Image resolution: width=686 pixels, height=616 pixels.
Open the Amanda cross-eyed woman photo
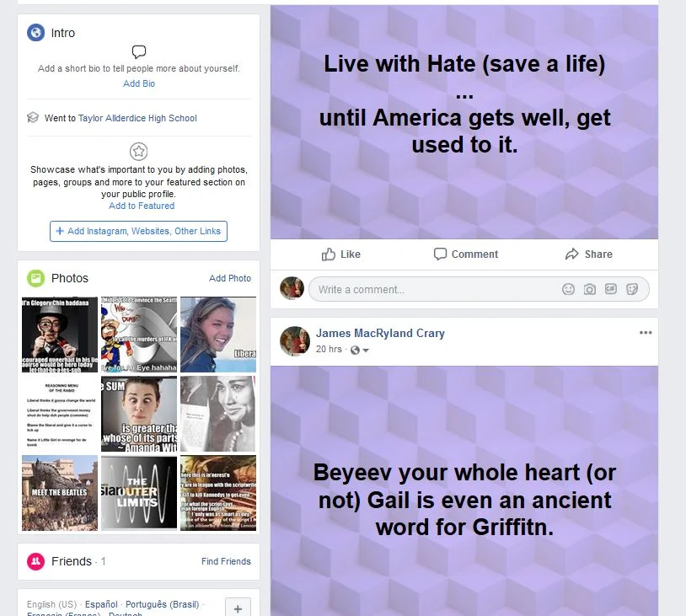pos(139,414)
